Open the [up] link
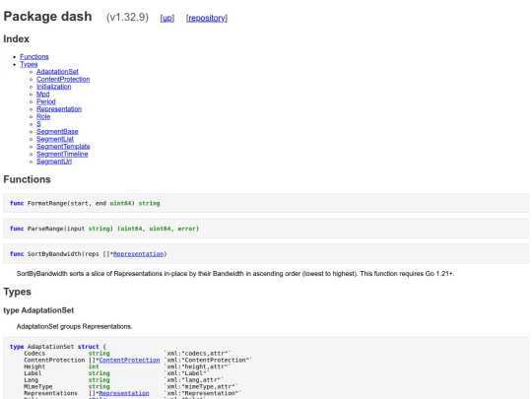 [167, 18]
